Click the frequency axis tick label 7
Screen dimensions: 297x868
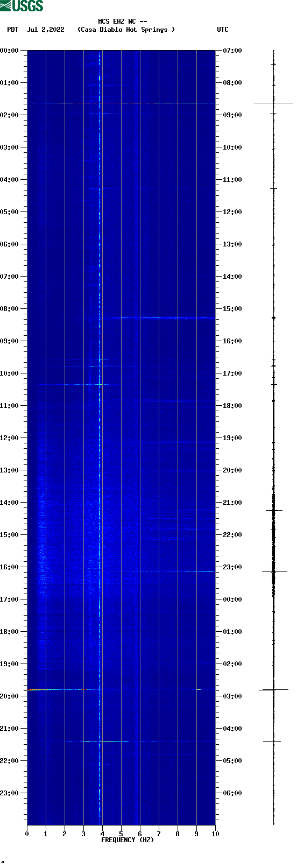click(159, 834)
